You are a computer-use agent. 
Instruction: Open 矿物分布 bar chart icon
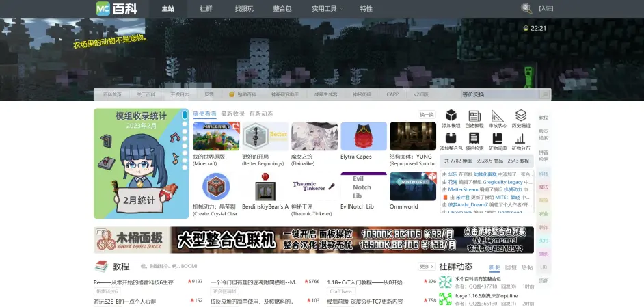click(x=521, y=138)
